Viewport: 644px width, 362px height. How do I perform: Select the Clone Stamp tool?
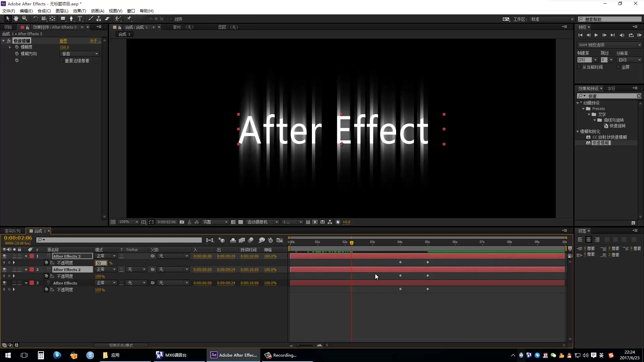(99, 19)
